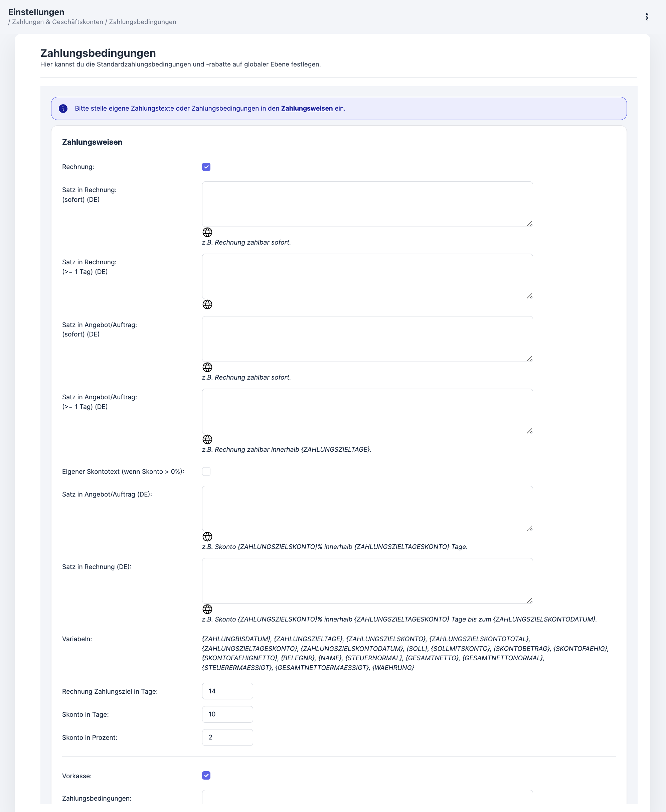Go to Zahlungen & Geschäftskonten breadcrumb
The height and width of the screenshot is (812, 666).
[57, 22]
